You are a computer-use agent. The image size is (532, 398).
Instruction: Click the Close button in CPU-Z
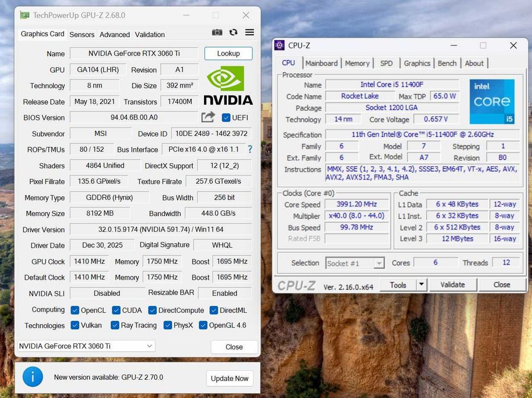[x=502, y=285]
